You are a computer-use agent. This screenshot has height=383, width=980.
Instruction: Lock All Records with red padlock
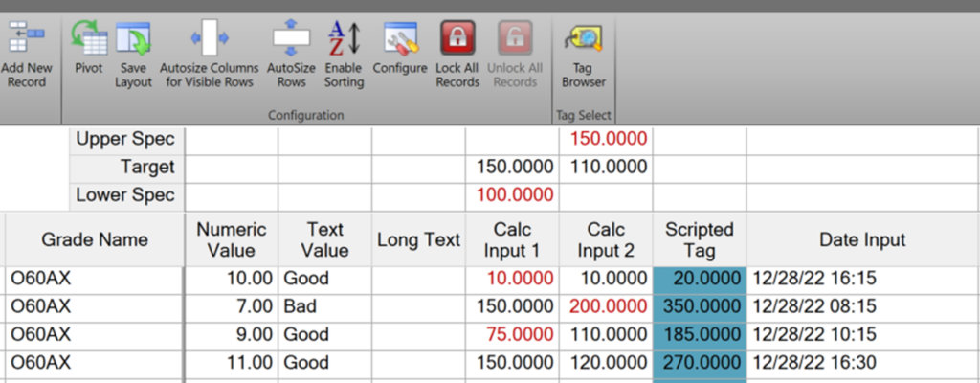point(457,37)
